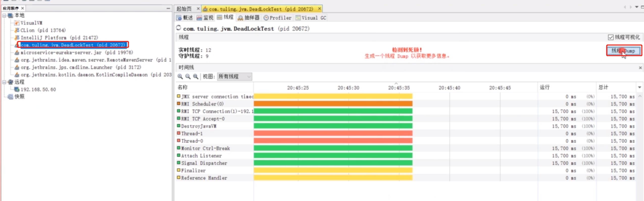Collapse the 远程 remote tree node
The image size is (644, 201).
pos(4,82)
